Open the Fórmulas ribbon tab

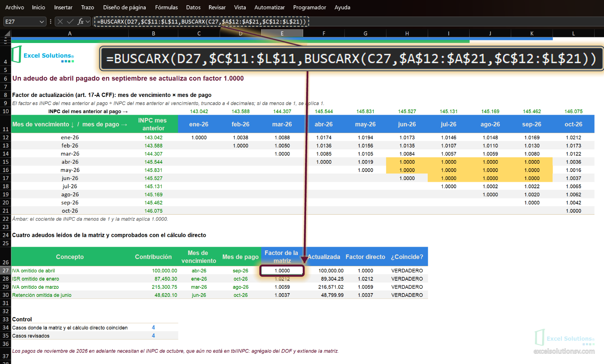166,7
